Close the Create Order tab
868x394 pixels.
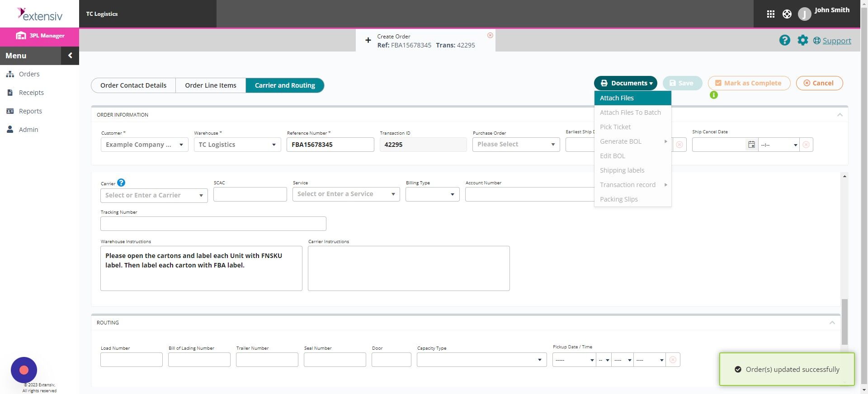(x=490, y=35)
